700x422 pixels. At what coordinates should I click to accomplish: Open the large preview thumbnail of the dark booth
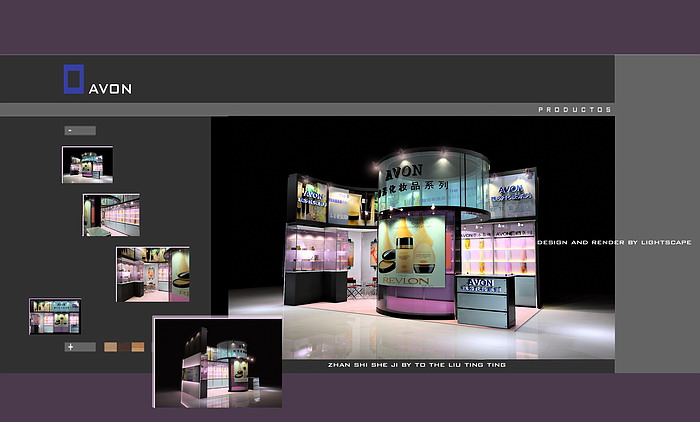[217, 362]
